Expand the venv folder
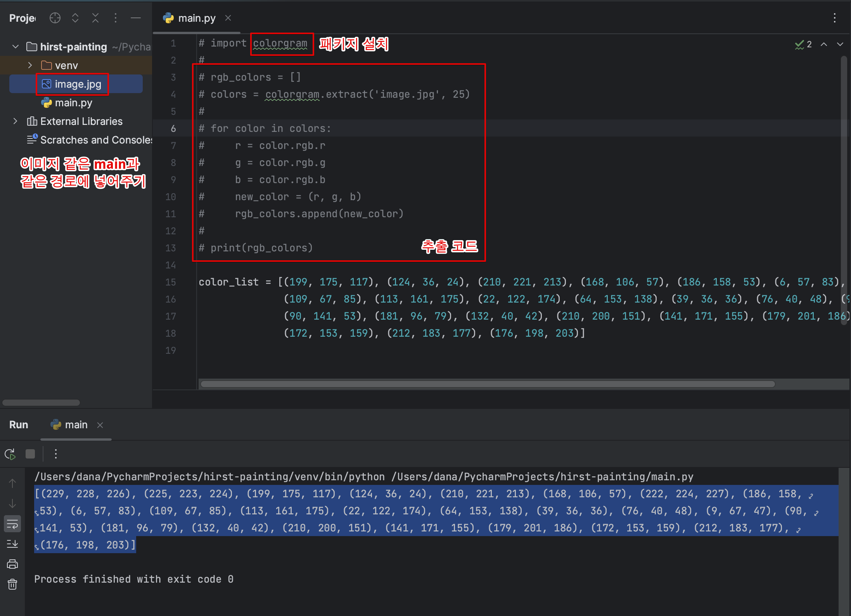 tap(30, 65)
